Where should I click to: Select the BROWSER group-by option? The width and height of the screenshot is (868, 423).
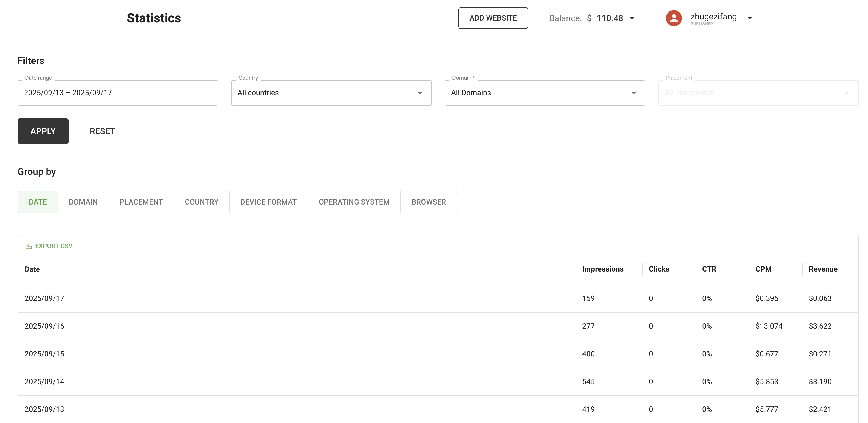tap(428, 202)
